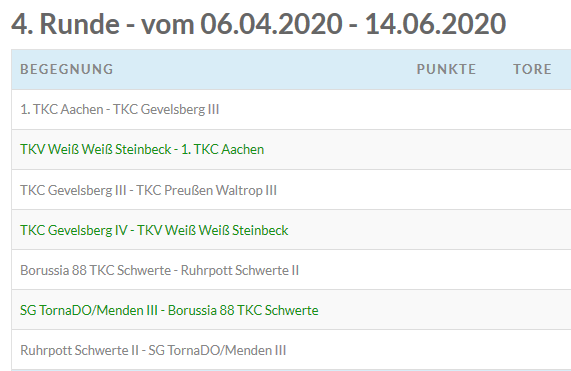Sort by the BEGEGNUNG column header

pos(67,69)
